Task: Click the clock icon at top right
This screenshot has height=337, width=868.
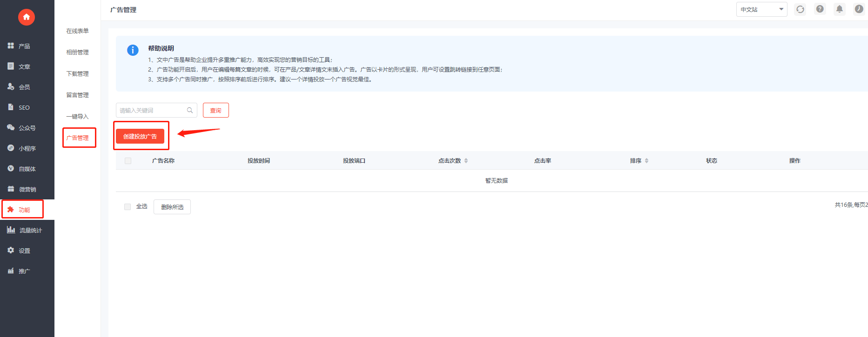Action: coord(859,9)
